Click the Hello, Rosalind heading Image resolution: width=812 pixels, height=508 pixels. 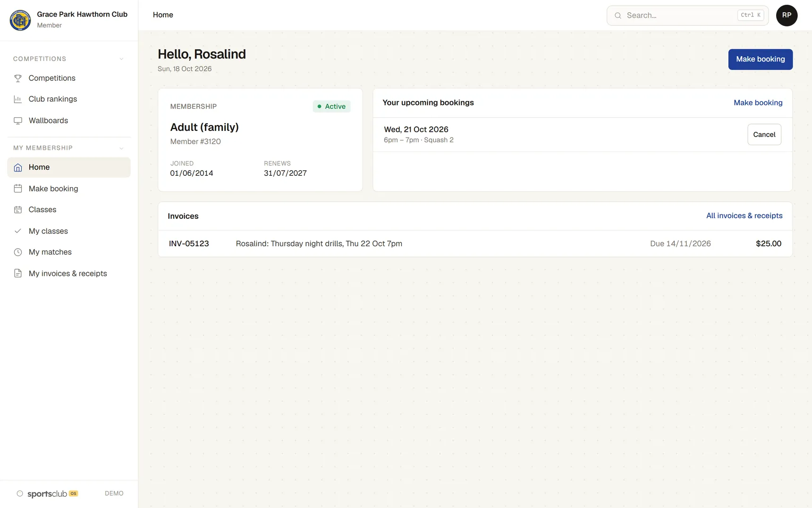(x=202, y=54)
